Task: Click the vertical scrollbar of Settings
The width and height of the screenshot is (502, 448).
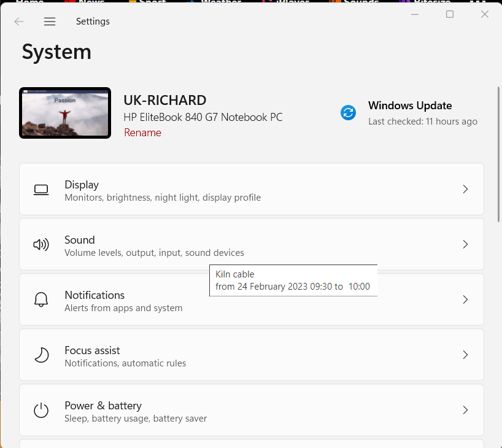Action: [x=498, y=154]
